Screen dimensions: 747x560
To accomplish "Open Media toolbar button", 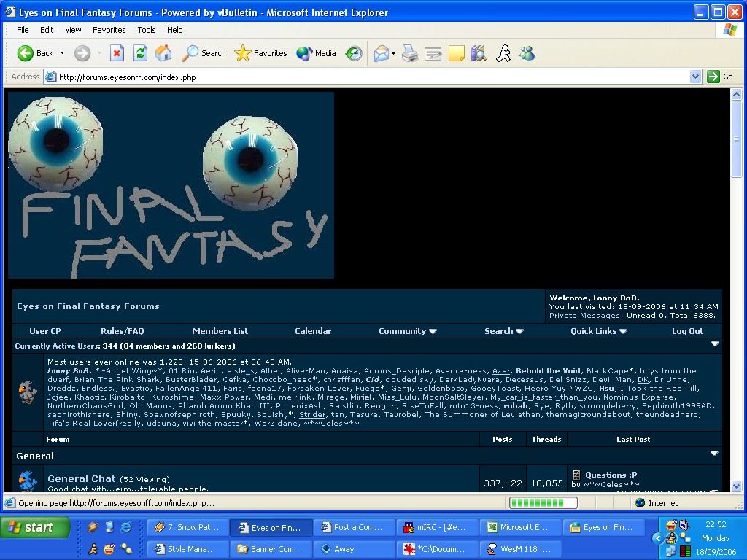I will (316, 52).
